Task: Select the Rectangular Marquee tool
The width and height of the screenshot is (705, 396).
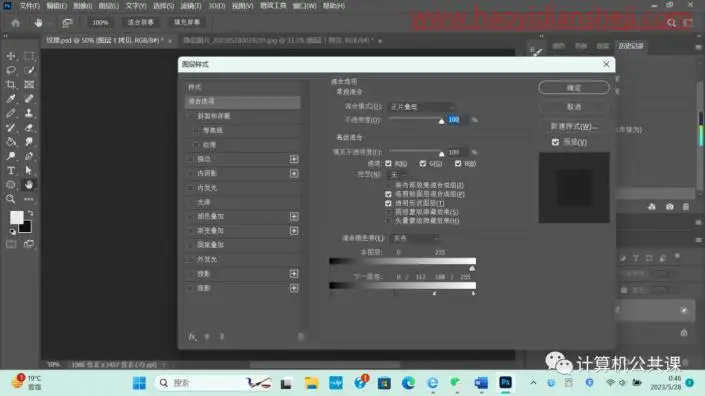Action: coord(29,56)
